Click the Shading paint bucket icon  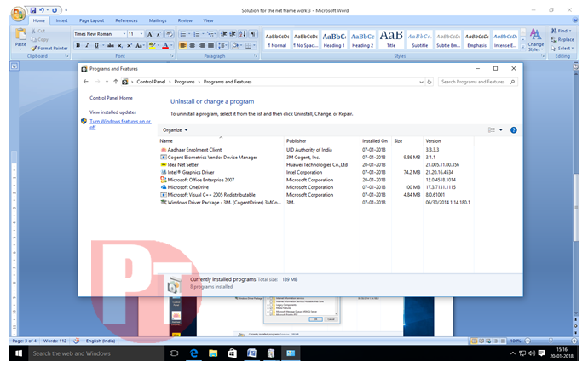(235, 45)
